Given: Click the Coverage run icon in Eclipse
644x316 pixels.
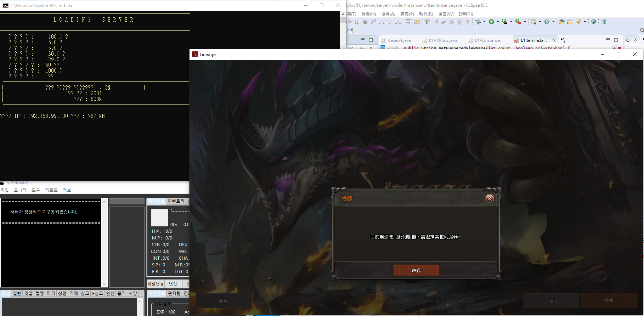Looking at the screenshot, I should coord(504,22).
